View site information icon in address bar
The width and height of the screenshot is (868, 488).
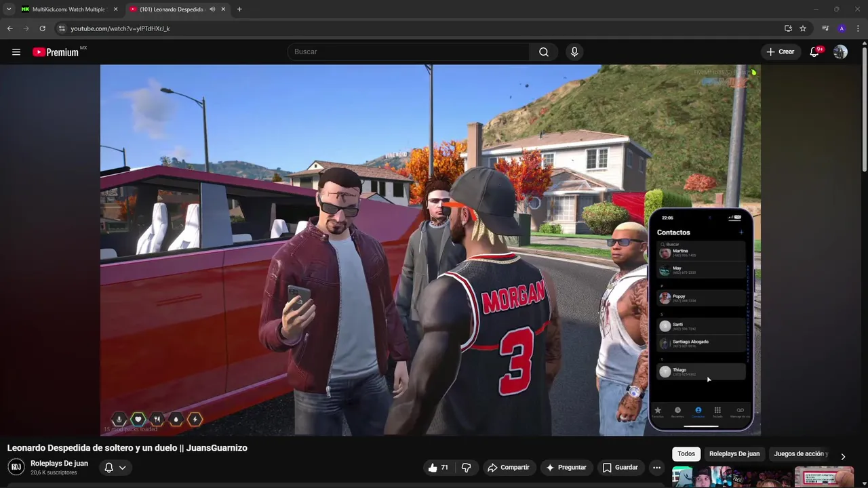coord(61,28)
